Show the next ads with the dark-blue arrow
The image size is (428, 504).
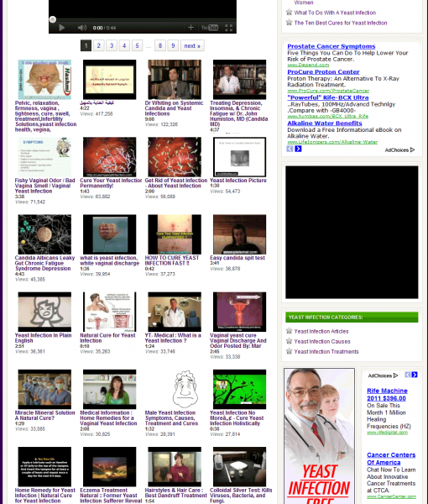(298, 149)
